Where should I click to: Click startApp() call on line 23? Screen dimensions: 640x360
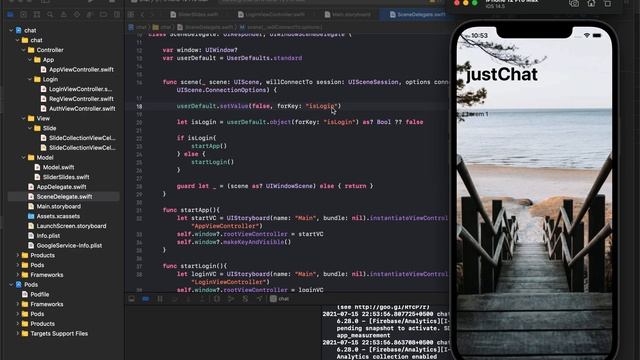pos(209,146)
